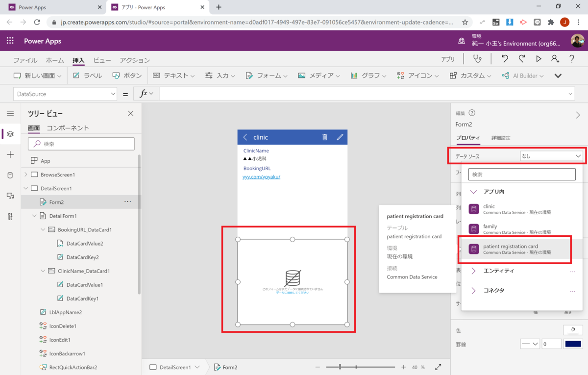Screen dimensions: 588x375
Task: Select the family data source
Action: coord(522,229)
